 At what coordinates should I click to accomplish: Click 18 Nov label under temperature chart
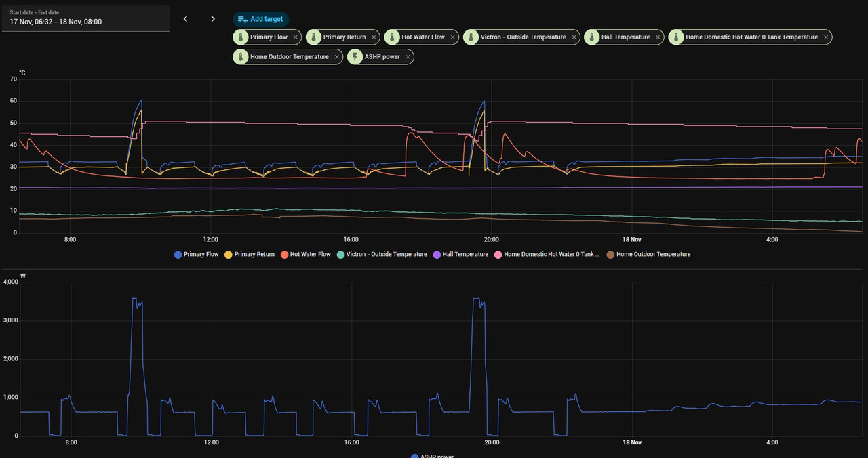pyautogui.click(x=631, y=239)
